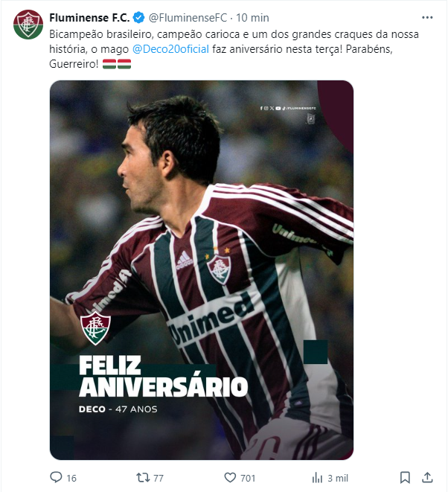This screenshot has width=448, height=492.
Task: Click the 10 min timestamp
Action: click(252, 18)
